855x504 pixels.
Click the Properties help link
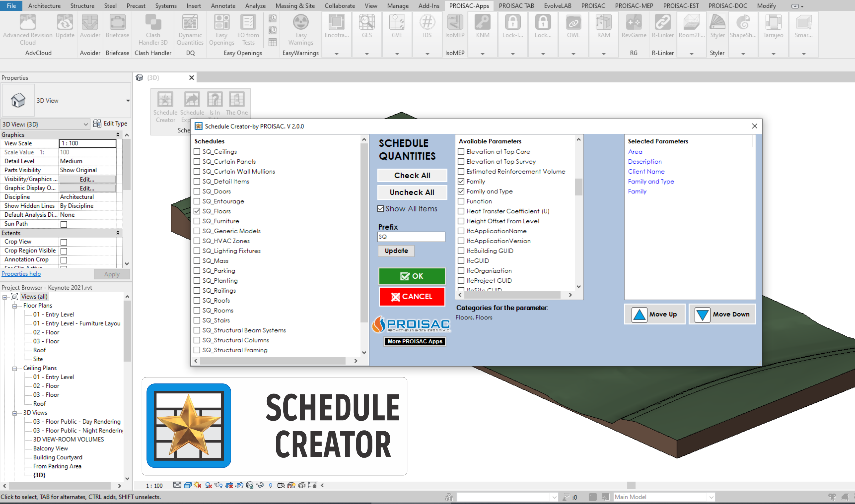pos(21,274)
